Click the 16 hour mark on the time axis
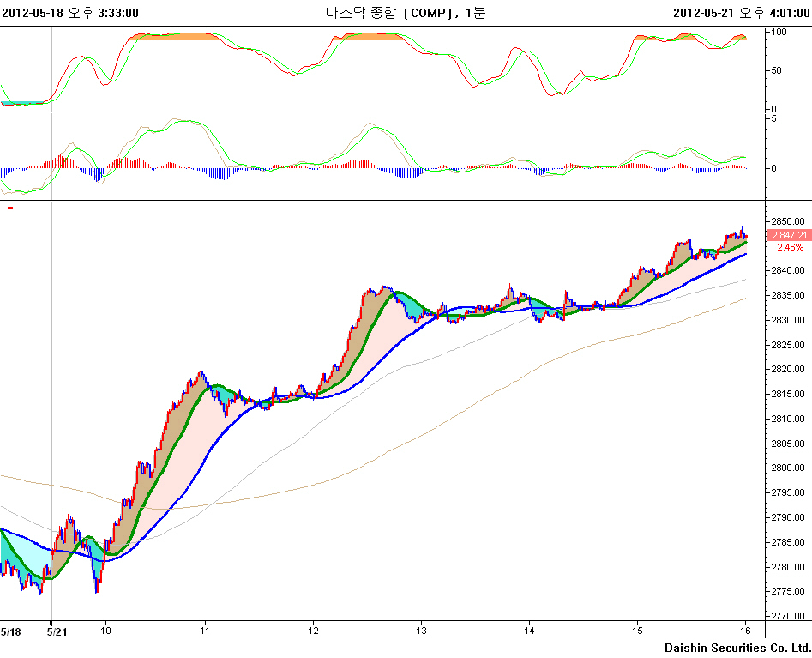Screen dimensions: 812x658 [746, 631]
